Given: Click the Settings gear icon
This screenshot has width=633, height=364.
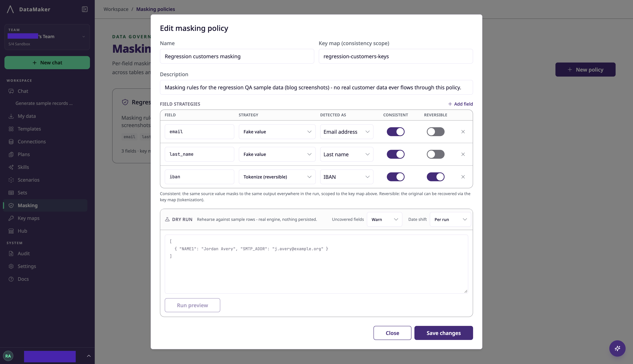Looking at the screenshot, I should (11, 266).
